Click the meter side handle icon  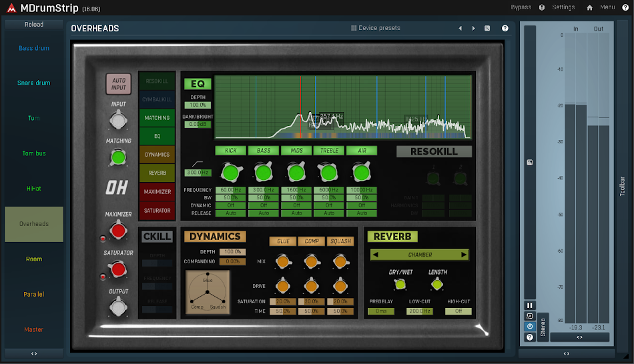coord(530,163)
